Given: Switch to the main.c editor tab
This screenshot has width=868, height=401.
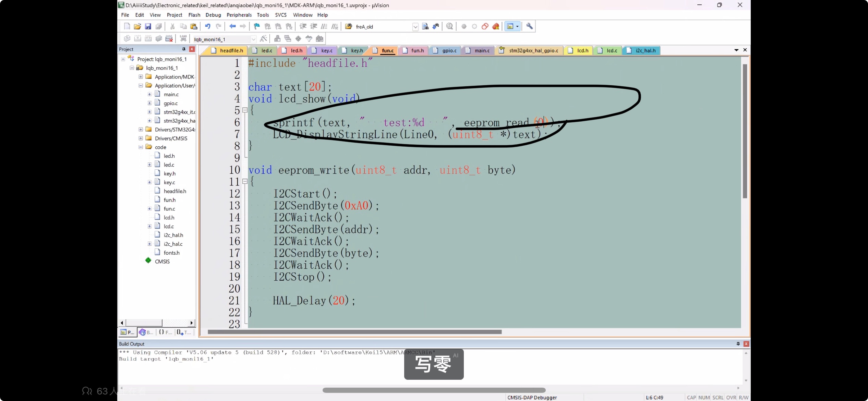Looking at the screenshot, I should click(x=482, y=50).
